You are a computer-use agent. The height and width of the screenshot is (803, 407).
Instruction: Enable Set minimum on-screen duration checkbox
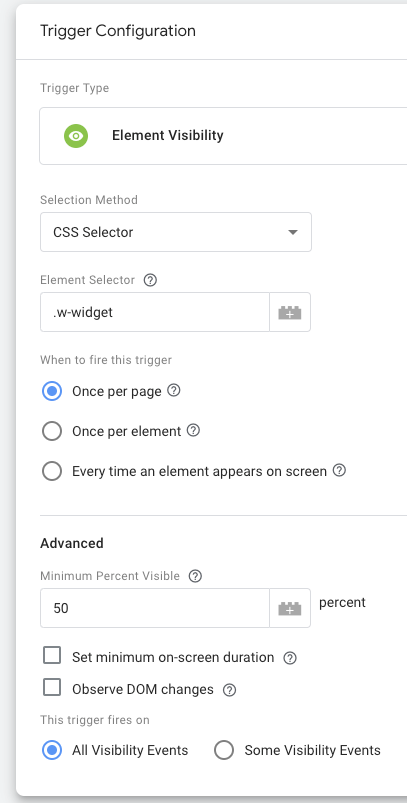pos(52,656)
